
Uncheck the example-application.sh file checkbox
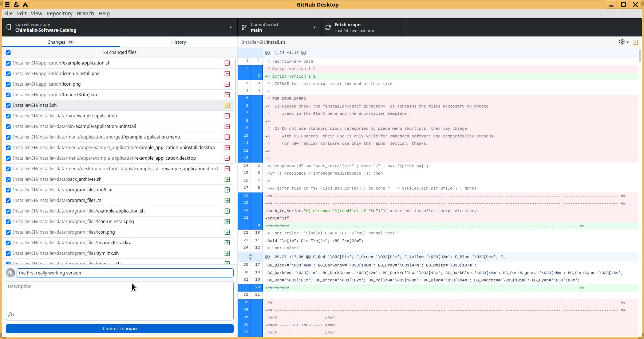(x=8, y=63)
